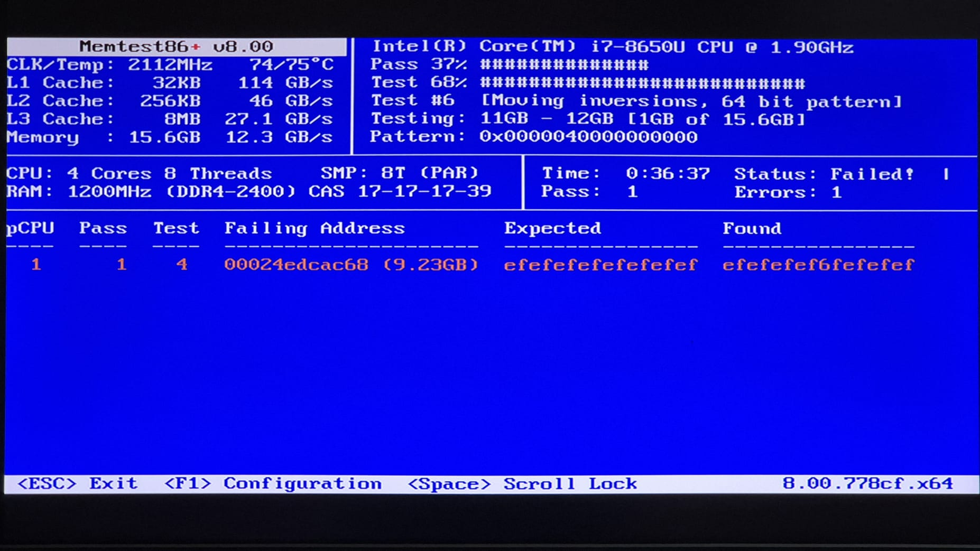Click the Found column header

(x=752, y=228)
